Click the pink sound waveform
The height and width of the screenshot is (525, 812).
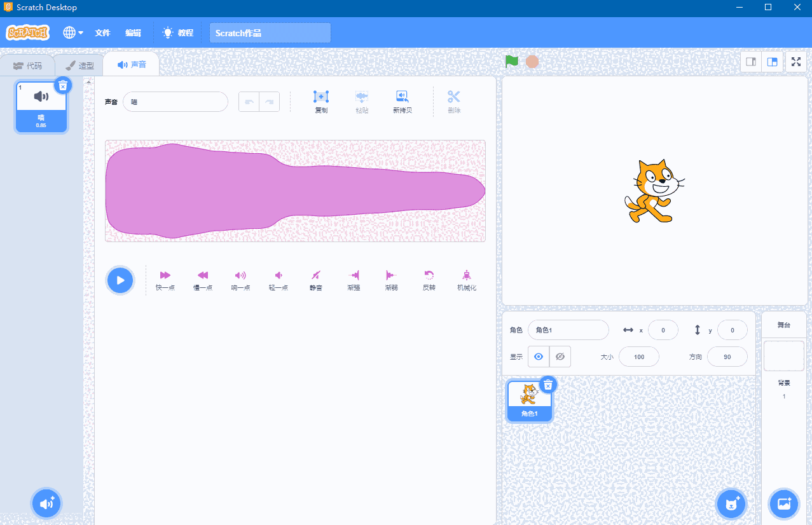pos(295,191)
